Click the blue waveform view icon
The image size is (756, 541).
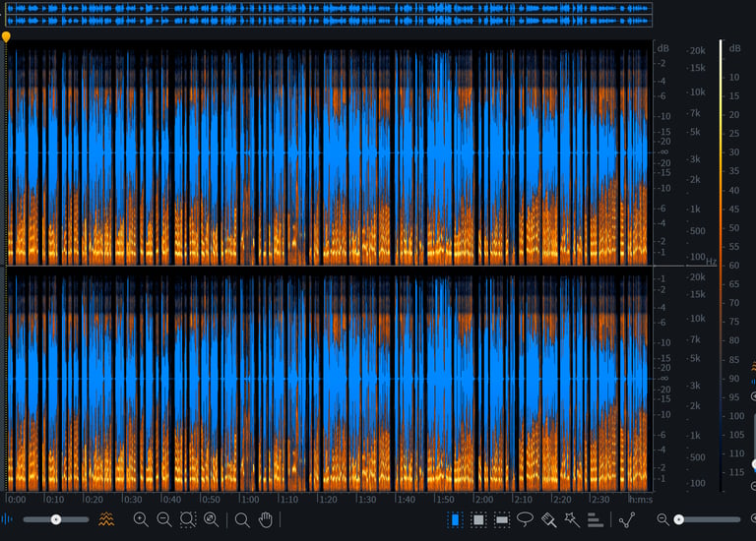(6, 518)
